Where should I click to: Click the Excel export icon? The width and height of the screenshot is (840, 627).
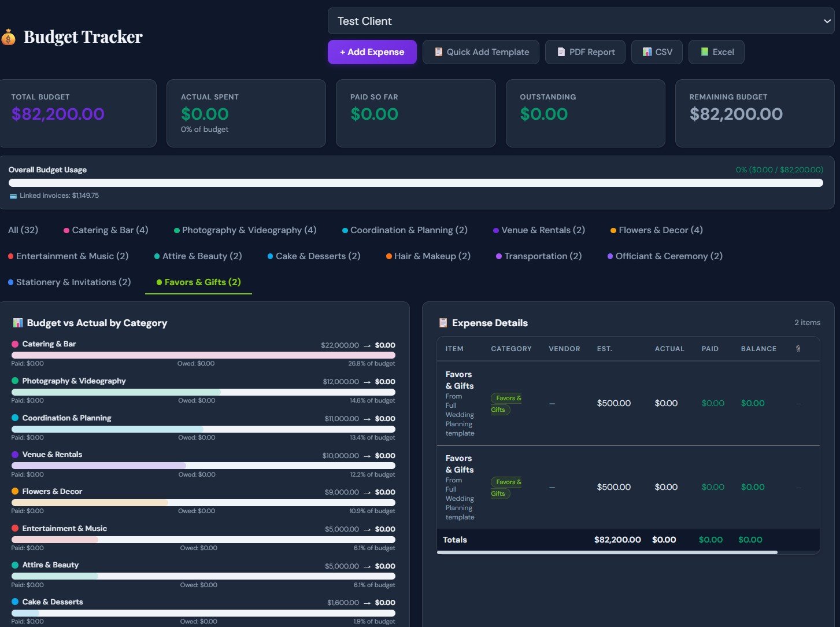704,52
